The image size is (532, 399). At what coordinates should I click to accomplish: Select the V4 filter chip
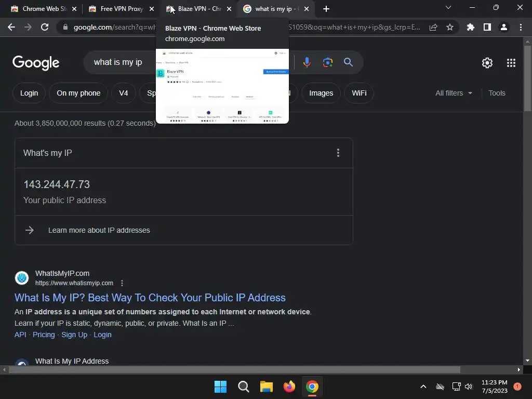tap(124, 93)
